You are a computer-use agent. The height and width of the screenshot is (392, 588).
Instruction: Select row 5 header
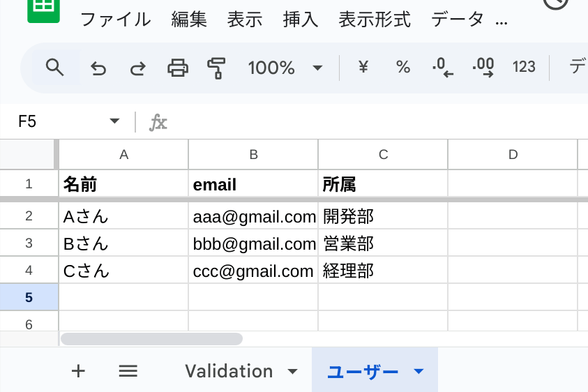coord(29,297)
